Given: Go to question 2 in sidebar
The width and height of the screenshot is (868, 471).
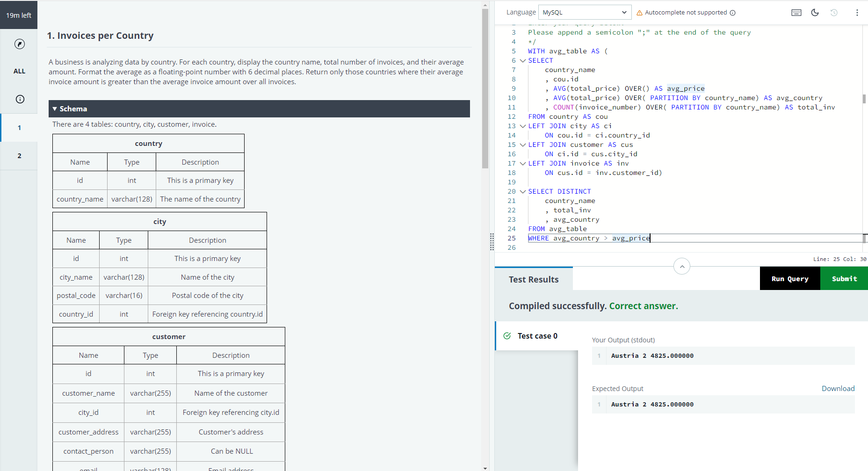Looking at the screenshot, I should click(19, 156).
